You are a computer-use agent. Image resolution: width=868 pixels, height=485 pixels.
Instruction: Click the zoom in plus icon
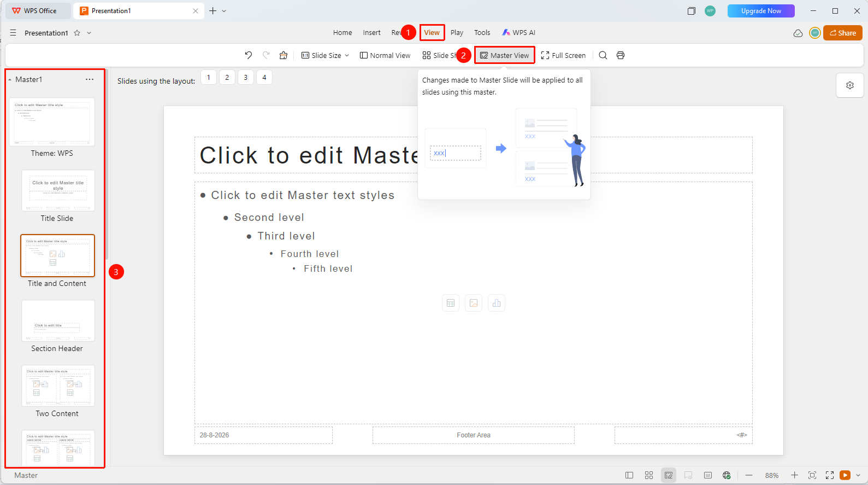click(x=795, y=475)
